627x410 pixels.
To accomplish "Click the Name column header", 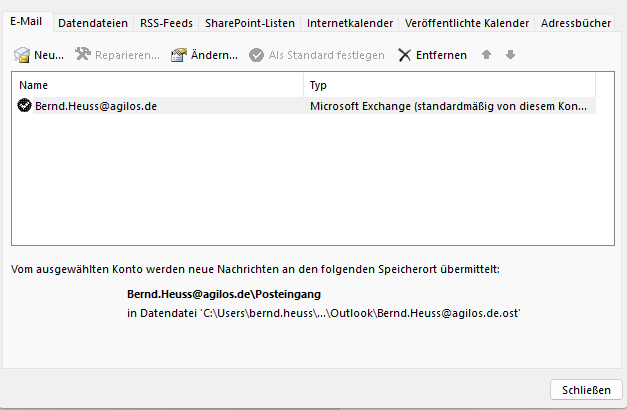I will click(x=158, y=85).
